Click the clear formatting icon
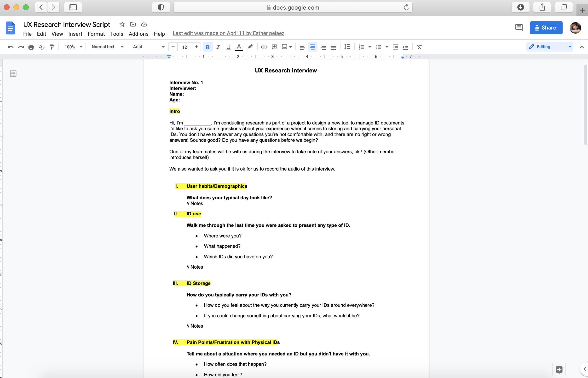 (x=419, y=47)
